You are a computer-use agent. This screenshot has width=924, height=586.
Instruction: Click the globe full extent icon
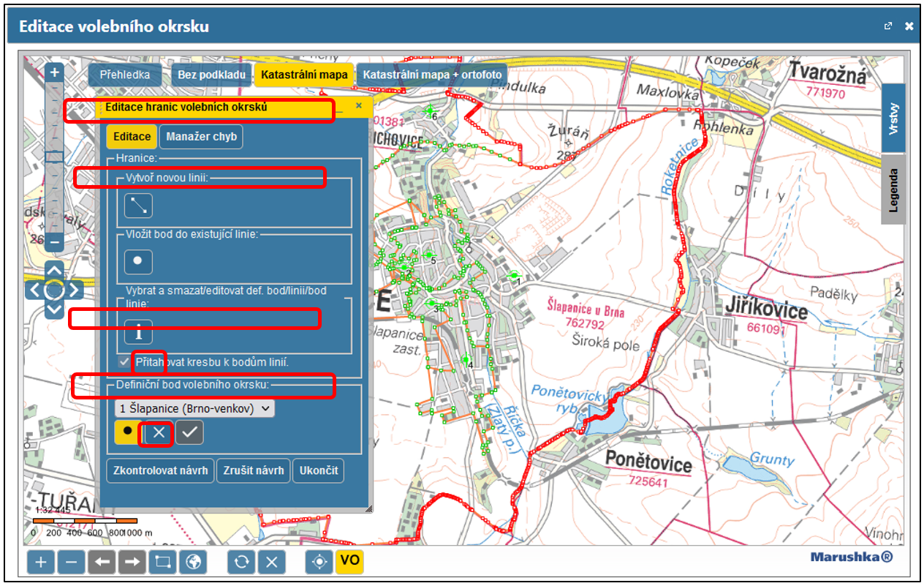tap(193, 562)
